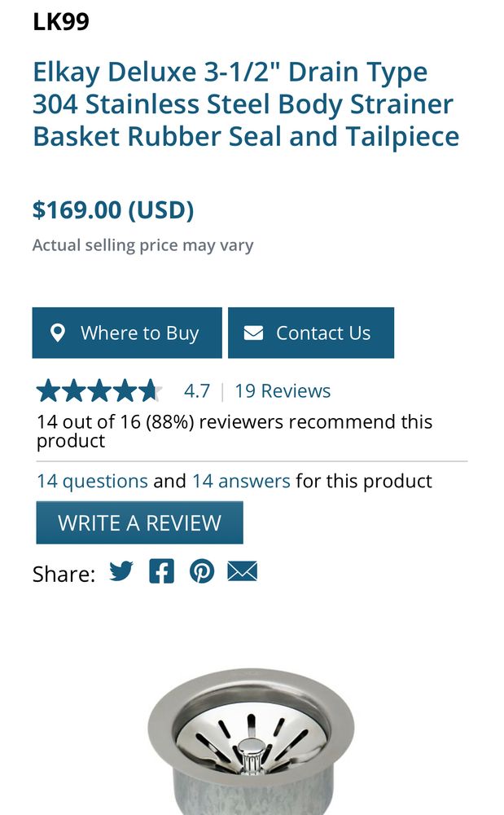Click the $169.00 price text
This screenshot has width=504, height=815.
click(x=112, y=210)
